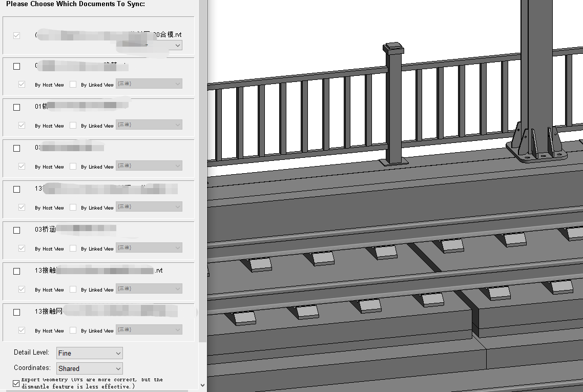The height and width of the screenshot is (392, 583).
Task: Open the Detail Level dropdown
Action: pos(90,353)
